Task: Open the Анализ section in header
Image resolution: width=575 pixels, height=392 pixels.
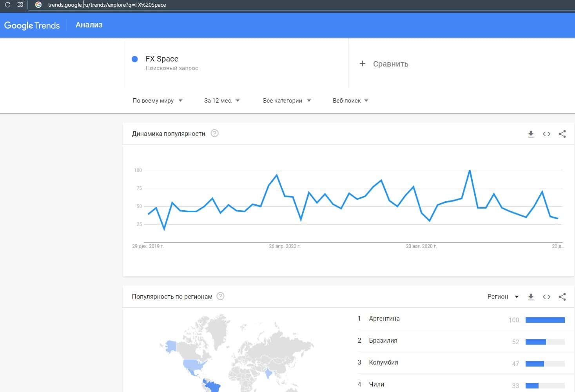Action: (89, 25)
